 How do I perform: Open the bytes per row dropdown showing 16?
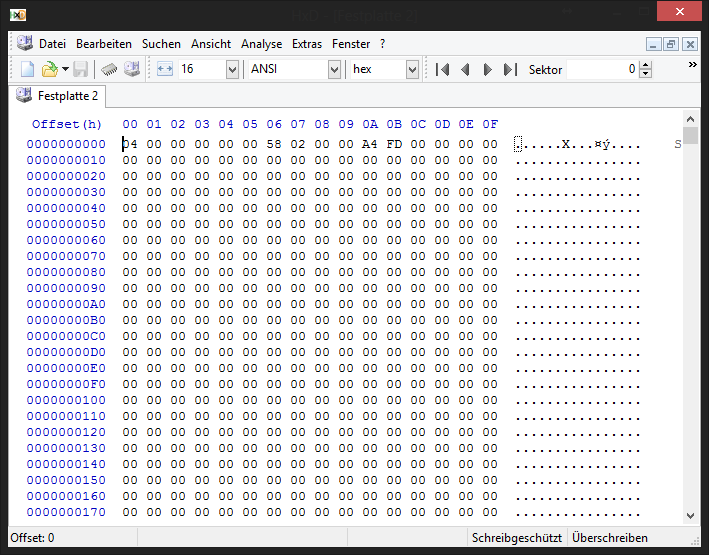[232, 69]
